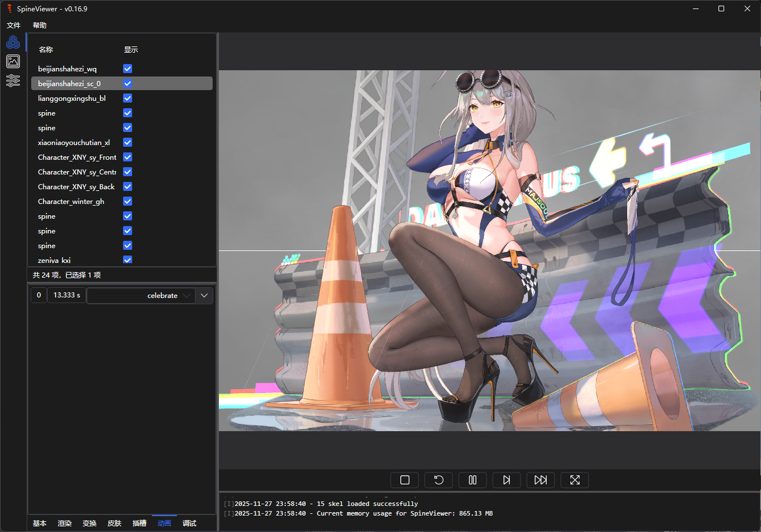Step forward one frame

click(x=507, y=480)
